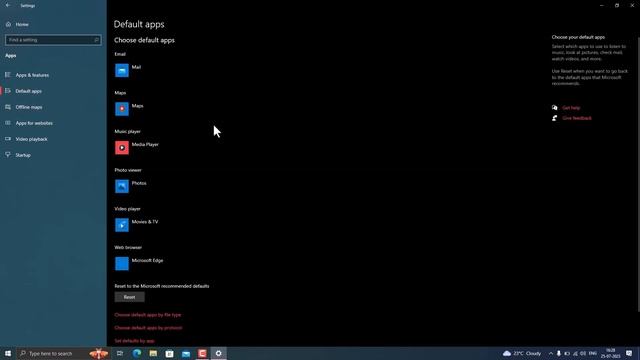
Task: Click the network icon in the system tray
Action: click(575, 353)
